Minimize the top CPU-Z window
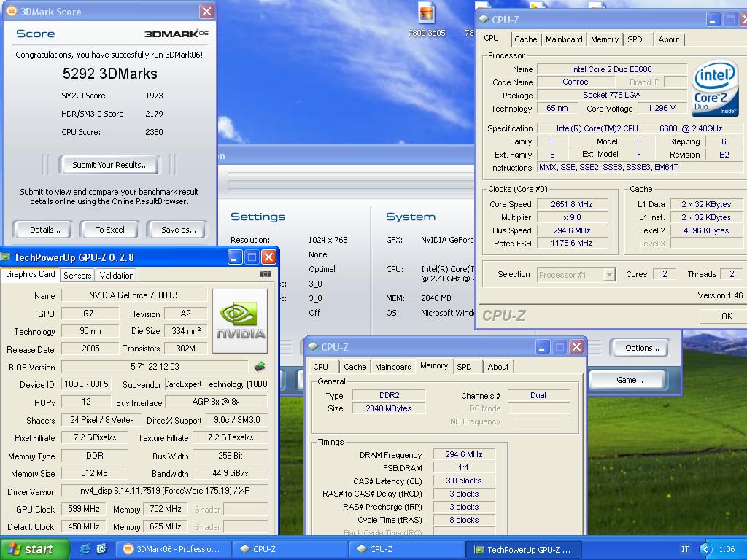Screen dimensions: 747x560 713,20
